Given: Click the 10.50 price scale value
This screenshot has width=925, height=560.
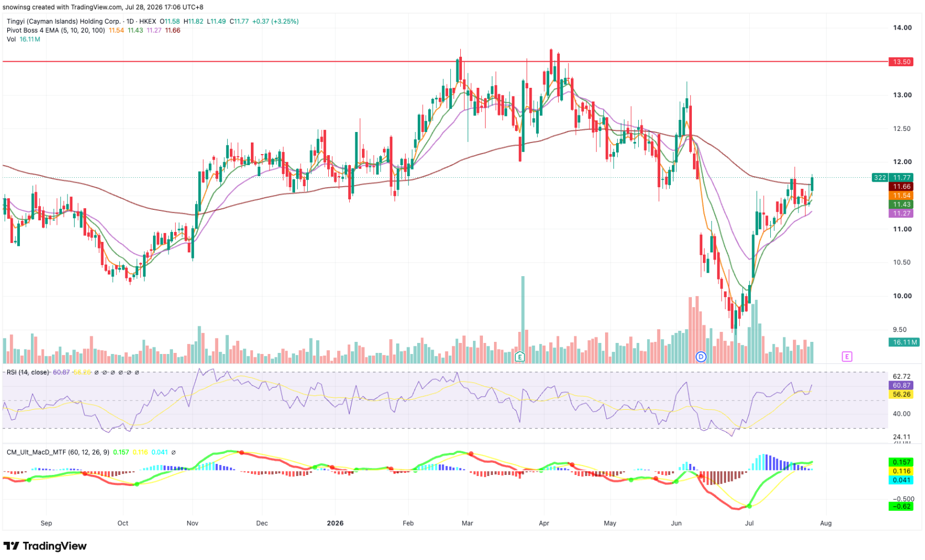Looking at the screenshot, I should click(x=902, y=262).
